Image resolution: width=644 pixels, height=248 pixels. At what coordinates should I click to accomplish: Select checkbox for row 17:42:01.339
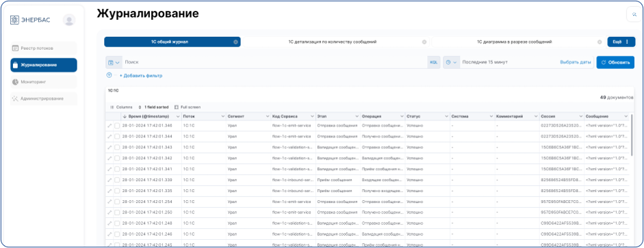point(117,180)
